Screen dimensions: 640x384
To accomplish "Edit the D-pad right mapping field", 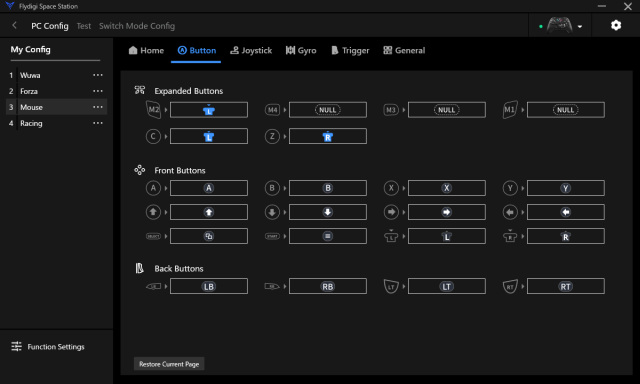I will tap(447, 212).
